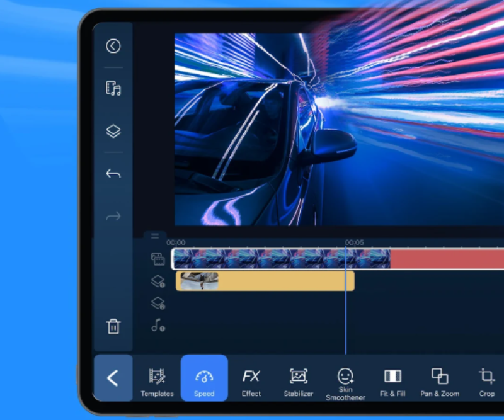Tap the timeline handle above the ruler
Image resolution: width=504 pixels, height=420 pixels.
coord(155,236)
